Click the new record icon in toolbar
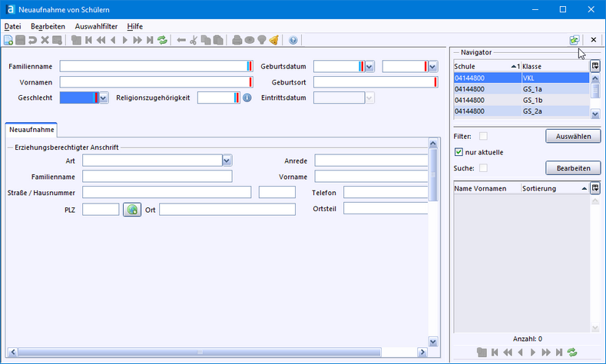Screen dimensions: 606x364 (x=8, y=40)
